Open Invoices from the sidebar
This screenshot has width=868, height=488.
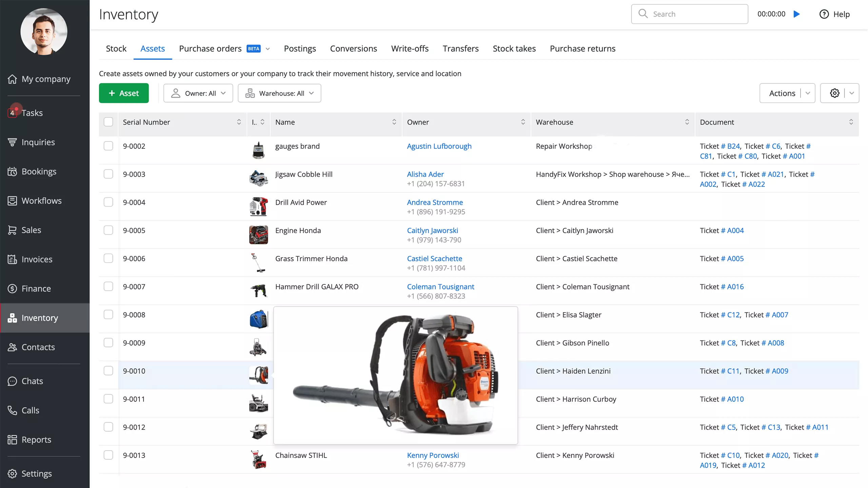37,259
